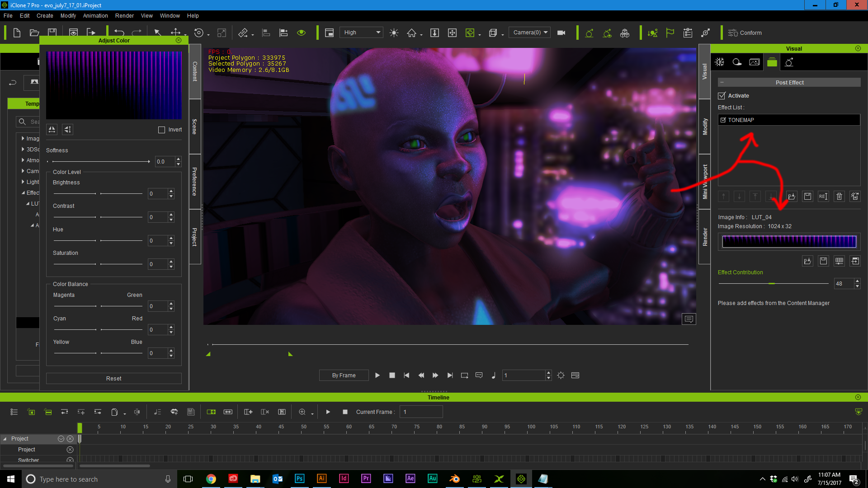Viewport: 868px width, 488px height.
Task: Click the LUT_04 gradient image thumbnail
Action: (789, 242)
